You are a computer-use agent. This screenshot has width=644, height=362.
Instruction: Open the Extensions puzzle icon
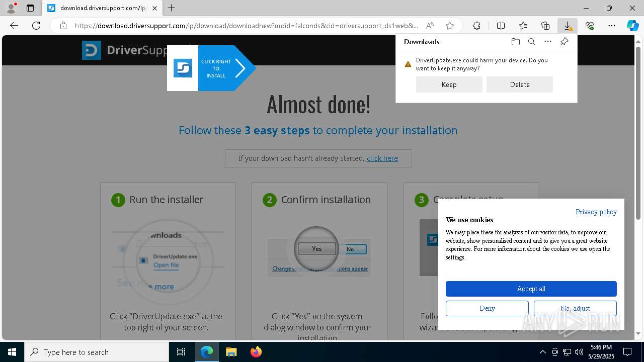tap(476, 26)
